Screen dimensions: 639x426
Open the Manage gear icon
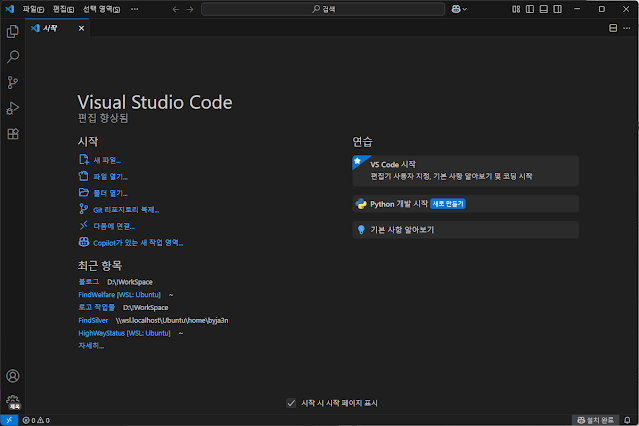tap(13, 401)
